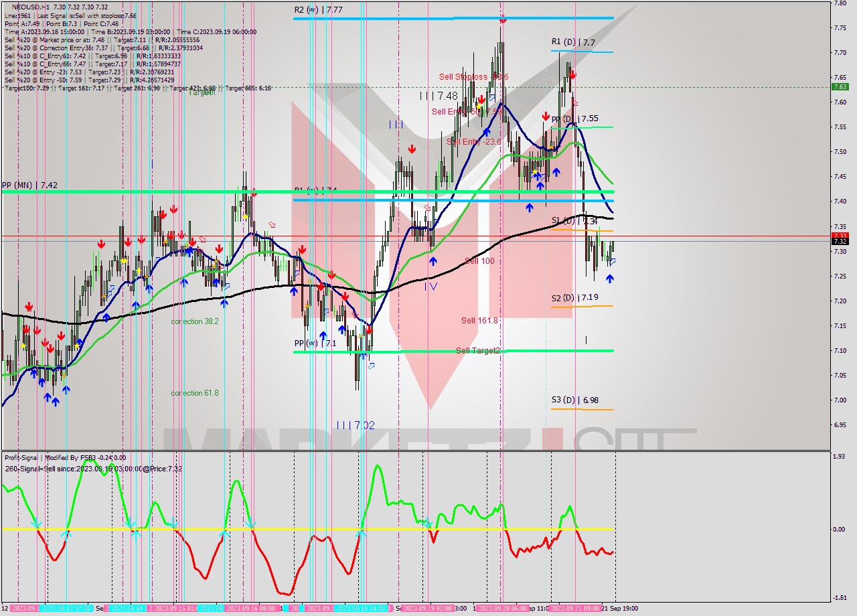This screenshot has height=616, width=857.
Task: Click the R1 (D) | 7.7 label
Action: click(x=573, y=42)
